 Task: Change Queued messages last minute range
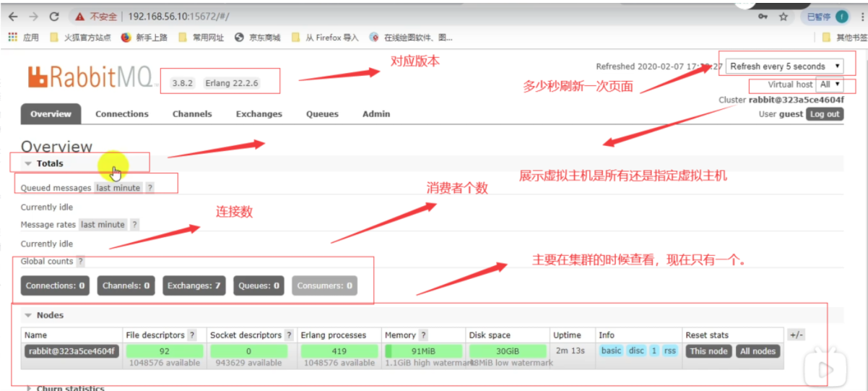(x=118, y=188)
